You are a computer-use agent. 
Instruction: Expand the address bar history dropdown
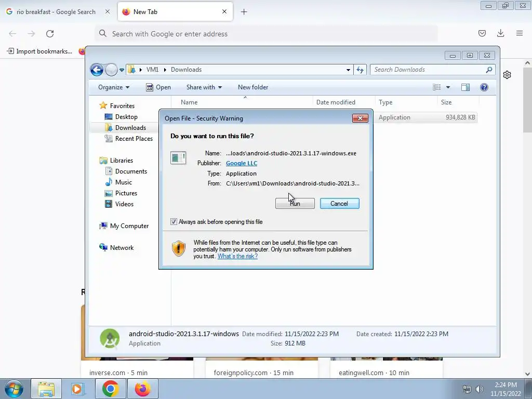[x=348, y=70]
